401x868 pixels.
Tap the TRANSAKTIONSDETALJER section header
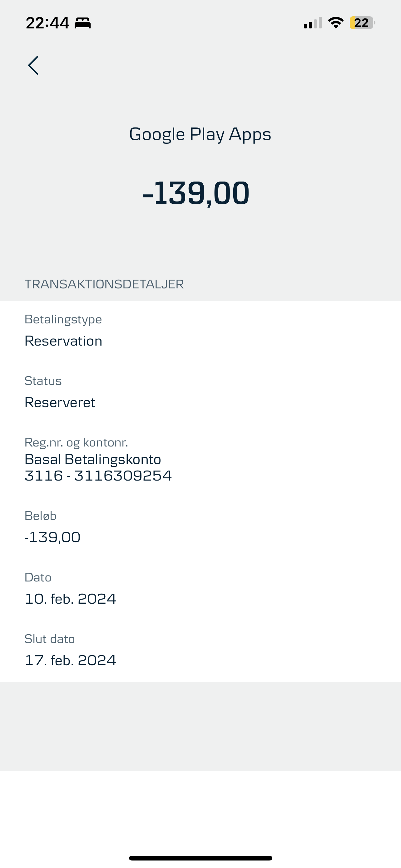tap(104, 284)
